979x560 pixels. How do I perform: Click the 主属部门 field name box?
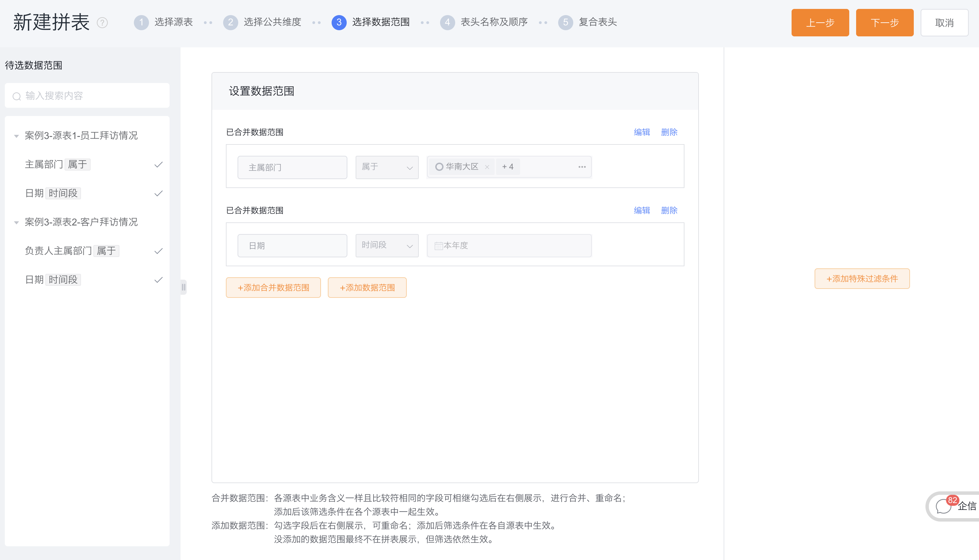292,167
